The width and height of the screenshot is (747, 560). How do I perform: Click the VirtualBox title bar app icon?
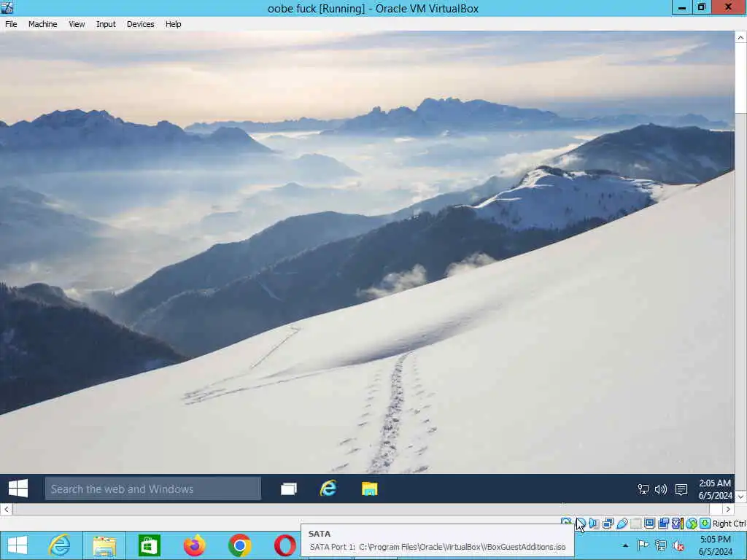[7, 7]
